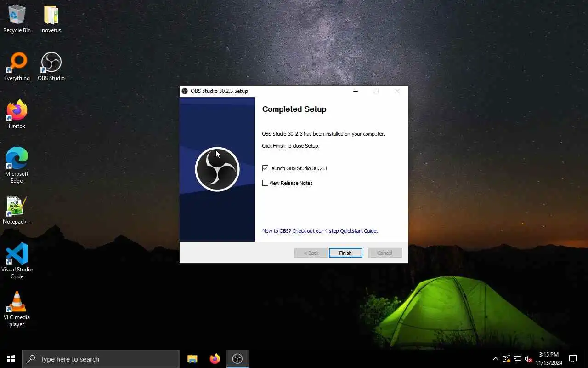
Task: Open the taskbar clock and date
Action: (x=548, y=359)
